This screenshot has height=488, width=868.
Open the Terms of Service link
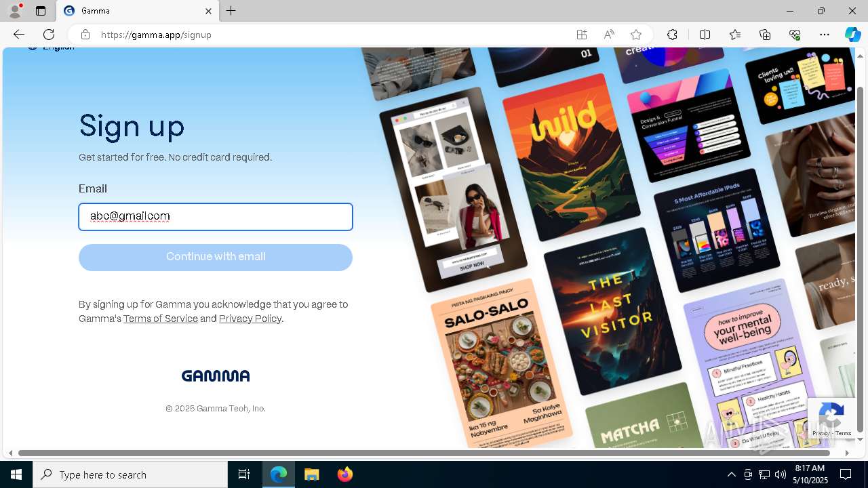[x=161, y=319]
